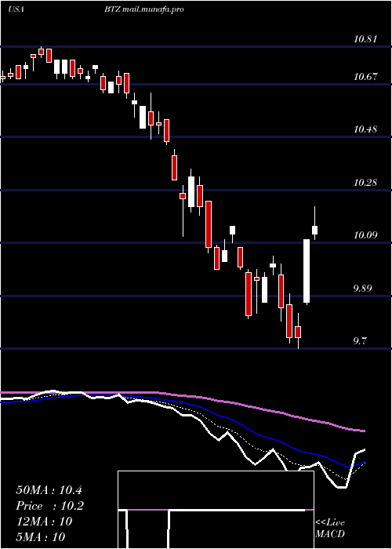The height and width of the screenshot is (549, 392).
Task: Click the 10.48 price level label
Action: tap(365, 129)
